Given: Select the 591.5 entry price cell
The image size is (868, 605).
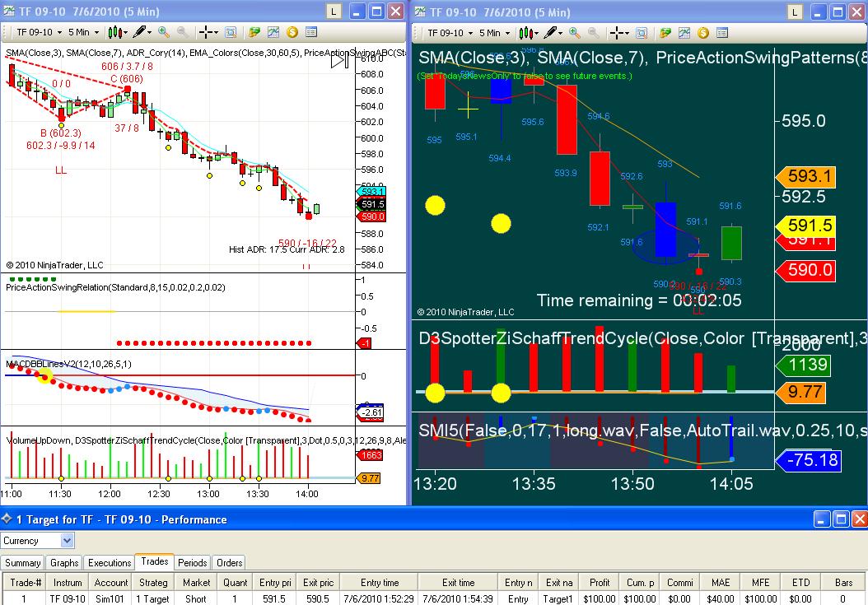Looking at the screenshot, I should click(x=274, y=598).
